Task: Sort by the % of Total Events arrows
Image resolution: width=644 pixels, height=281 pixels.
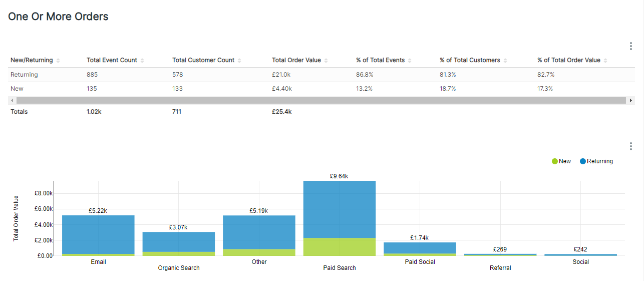Action: click(x=410, y=61)
